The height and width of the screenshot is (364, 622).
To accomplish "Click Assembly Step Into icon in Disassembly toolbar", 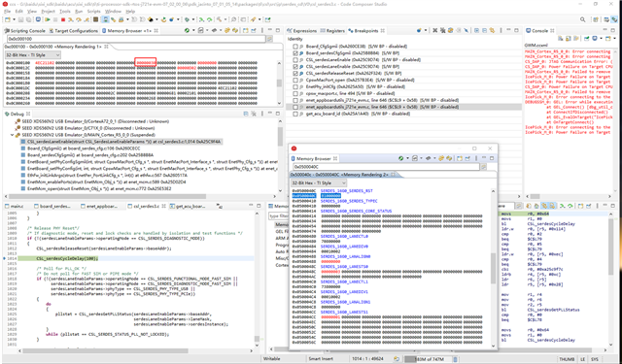I will (562, 206).
